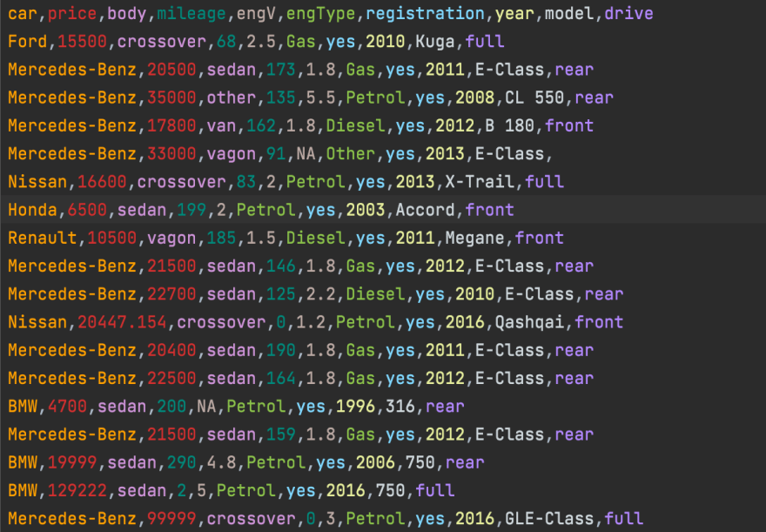The height and width of the screenshot is (532, 766).
Task: Click price '129222'
Action: pos(77,491)
